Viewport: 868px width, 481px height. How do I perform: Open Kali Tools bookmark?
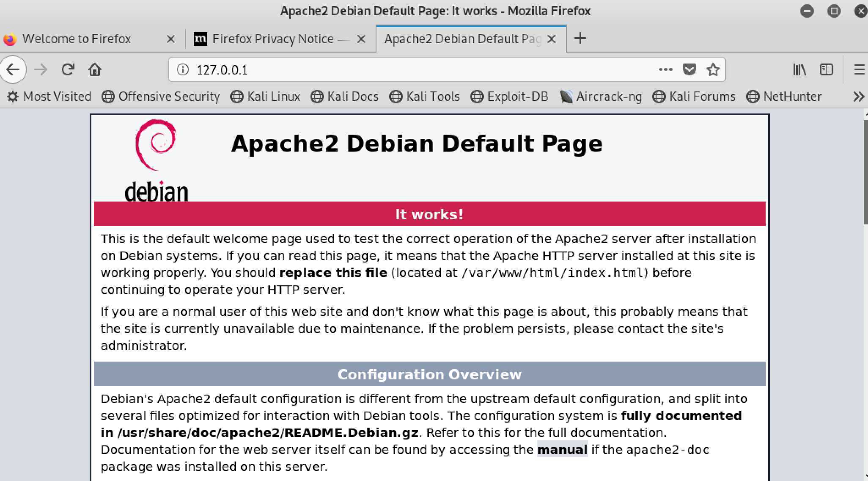click(425, 97)
